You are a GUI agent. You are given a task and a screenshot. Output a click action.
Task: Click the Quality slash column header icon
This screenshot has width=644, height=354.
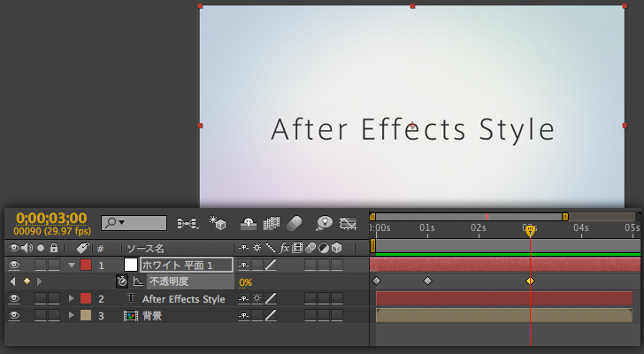click(x=271, y=248)
